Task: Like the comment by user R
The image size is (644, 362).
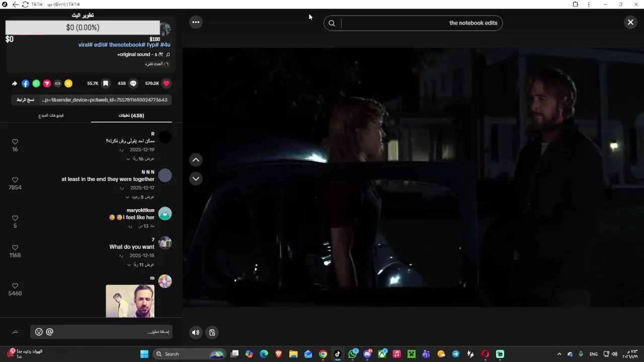Action: (15, 142)
